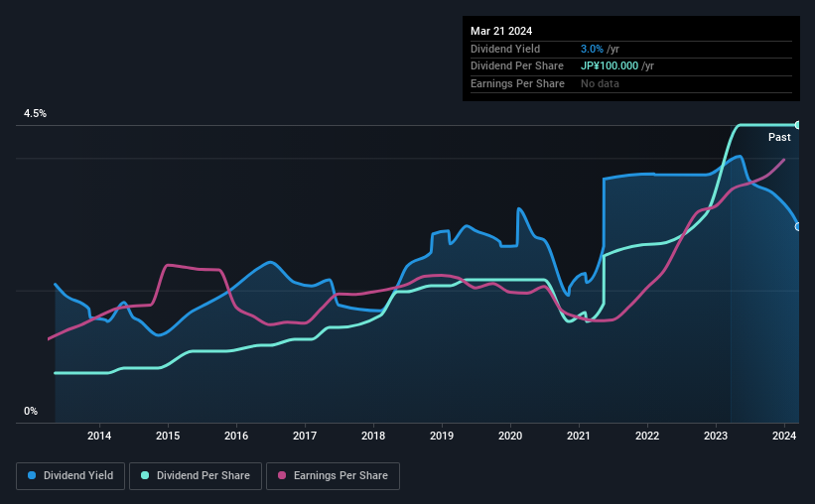Toggle the Earnings Per Share legend button
The width and height of the screenshot is (815, 504).
tap(334, 476)
